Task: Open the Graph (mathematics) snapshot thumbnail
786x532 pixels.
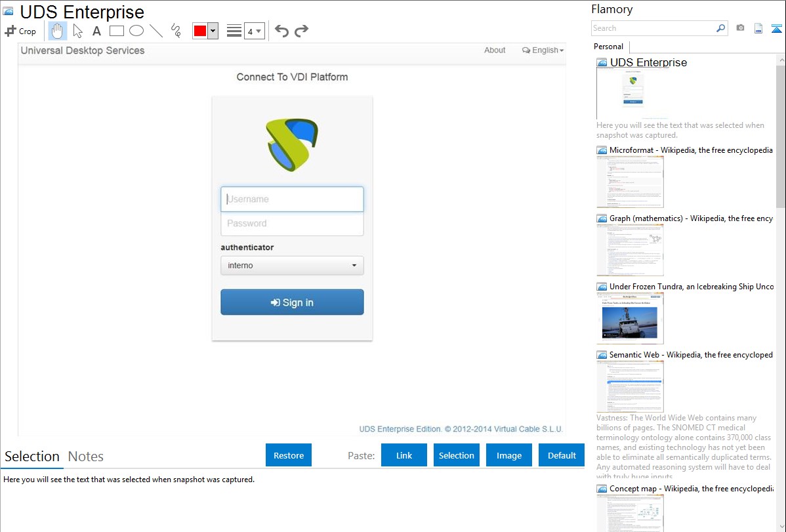Action: click(630, 250)
